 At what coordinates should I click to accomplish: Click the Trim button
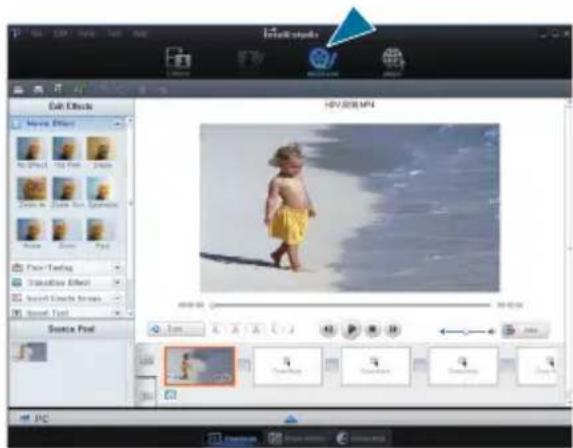[x=176, y=329]
